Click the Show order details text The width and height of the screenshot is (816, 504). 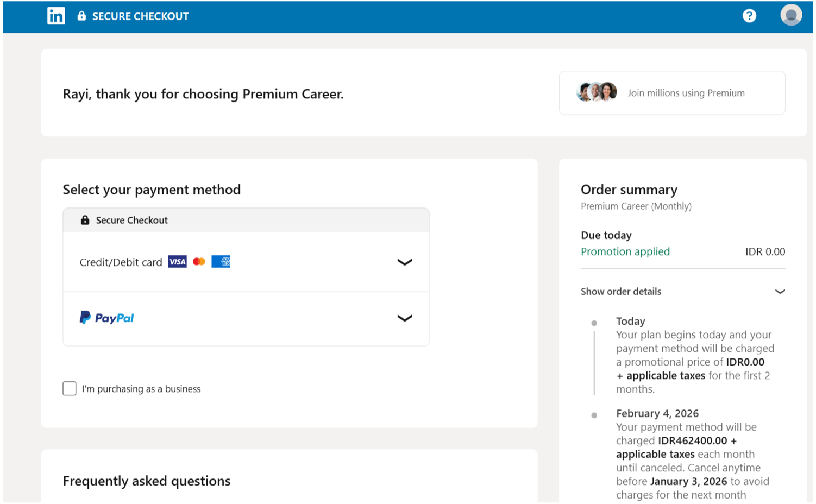click(x=621, y=292)
